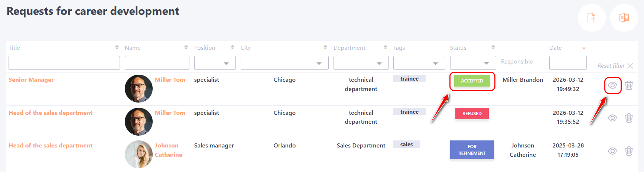Delete the Senior Manager request
644x172 pixels.
[629, 85]
